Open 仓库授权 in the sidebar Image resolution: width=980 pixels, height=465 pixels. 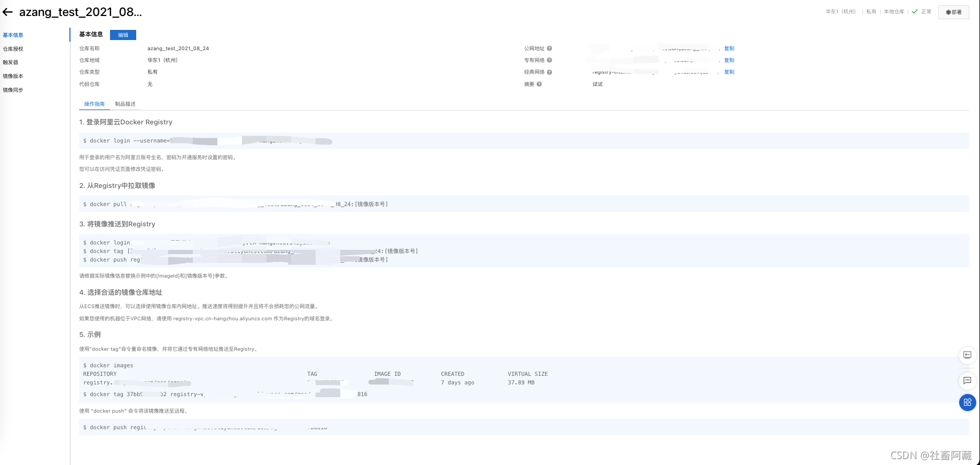tap(13, 49)
